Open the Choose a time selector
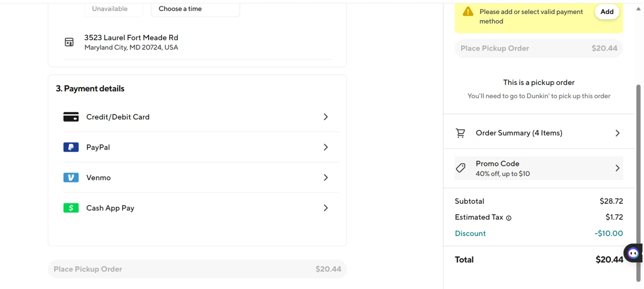 tap(195, 9)
